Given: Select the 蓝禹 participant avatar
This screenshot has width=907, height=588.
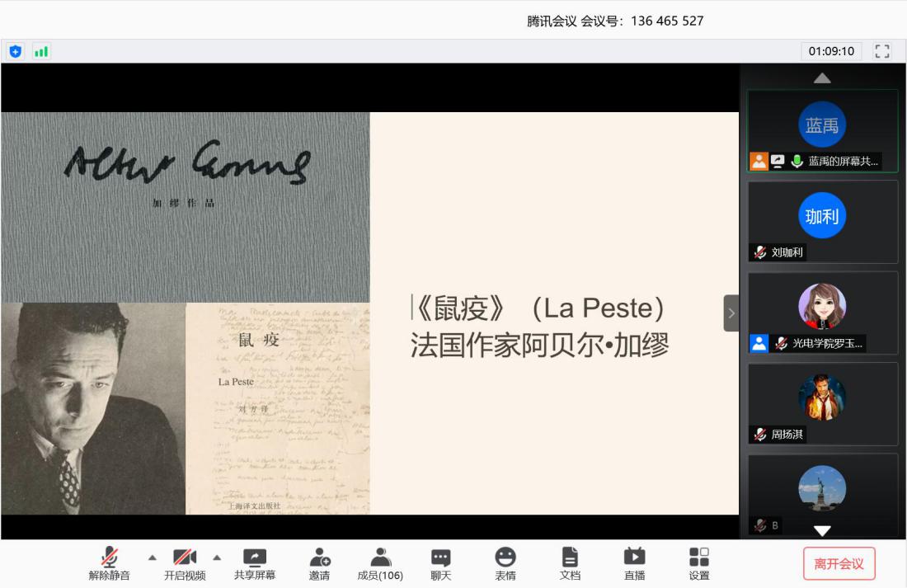Looking at the screenshot, I should 822,125.
